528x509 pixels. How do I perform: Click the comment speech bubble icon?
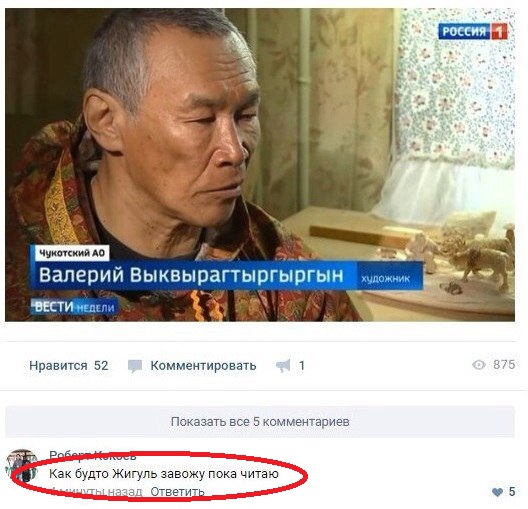pyautogui.click(x=135, y=366)
